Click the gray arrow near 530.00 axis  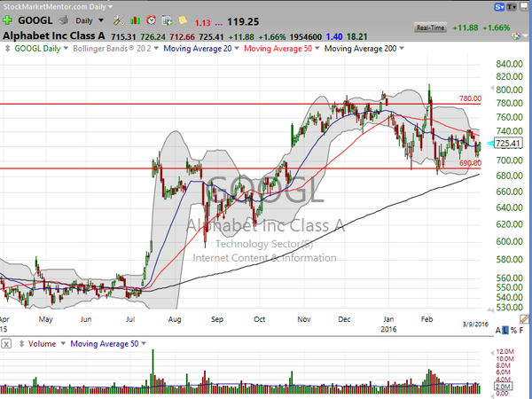[x=490, y=309]
